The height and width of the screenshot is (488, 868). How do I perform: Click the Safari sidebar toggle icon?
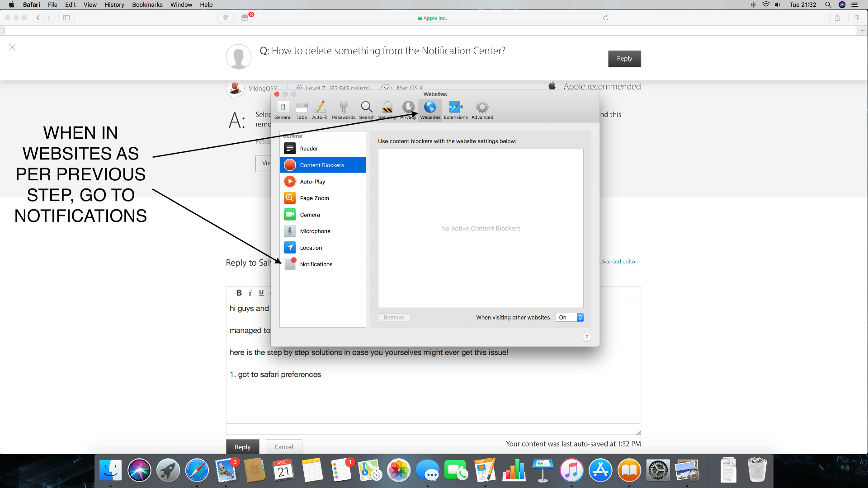(66, 18)
